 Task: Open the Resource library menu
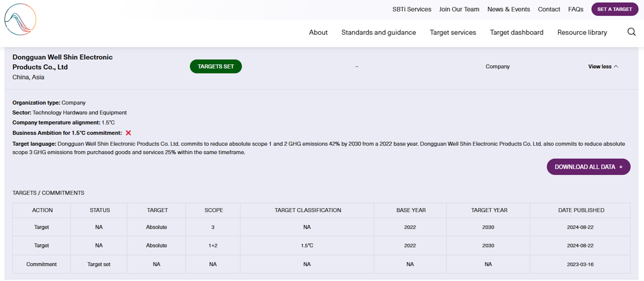coord(582,33)
